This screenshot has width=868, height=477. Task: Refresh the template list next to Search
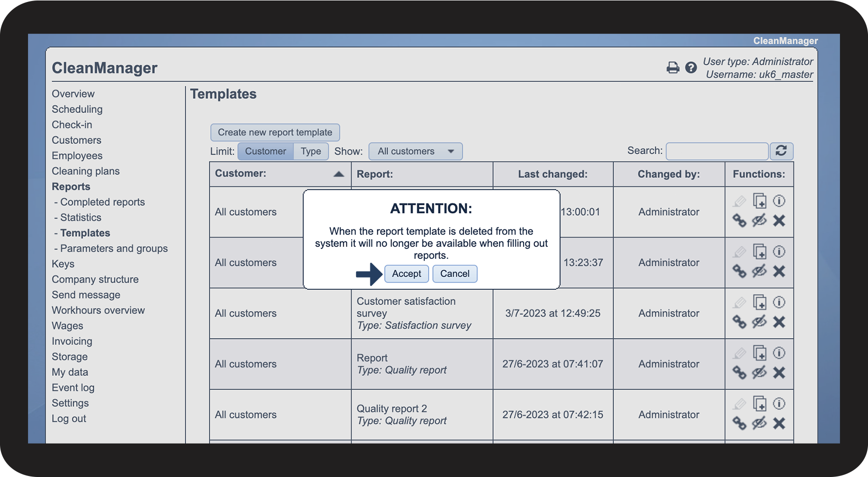pos(781,151)
